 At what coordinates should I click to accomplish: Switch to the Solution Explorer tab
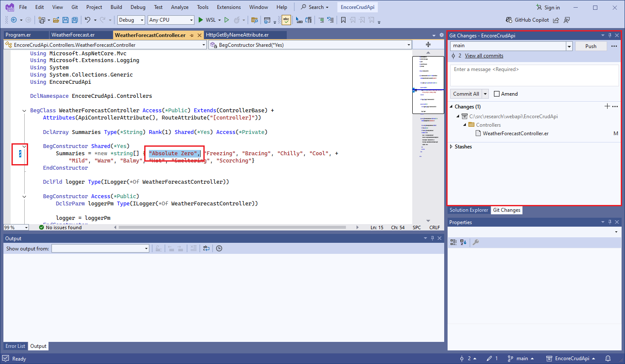coord(469,210)
